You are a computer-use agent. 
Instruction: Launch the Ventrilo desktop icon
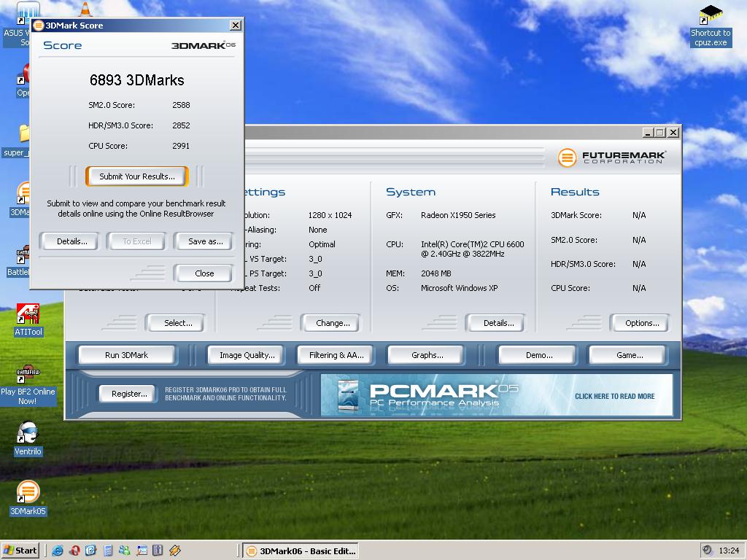coord(28,439)
